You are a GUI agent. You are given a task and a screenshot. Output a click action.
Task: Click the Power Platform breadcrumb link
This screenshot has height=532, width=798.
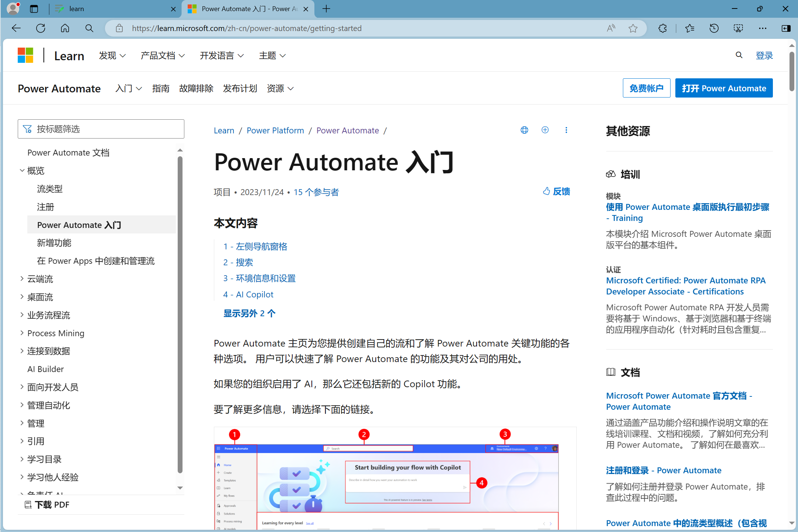click(x=275, y=130)
